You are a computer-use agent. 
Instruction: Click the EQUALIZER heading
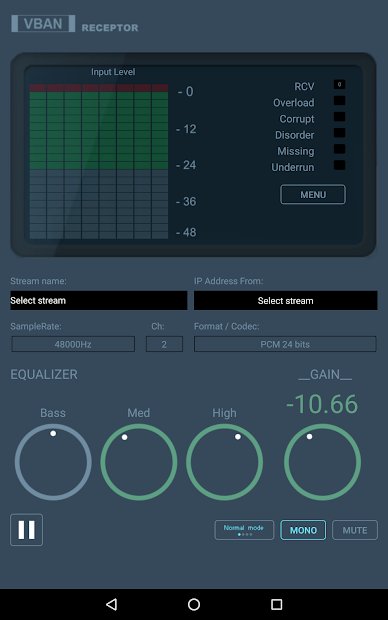[x=44, y=374]
